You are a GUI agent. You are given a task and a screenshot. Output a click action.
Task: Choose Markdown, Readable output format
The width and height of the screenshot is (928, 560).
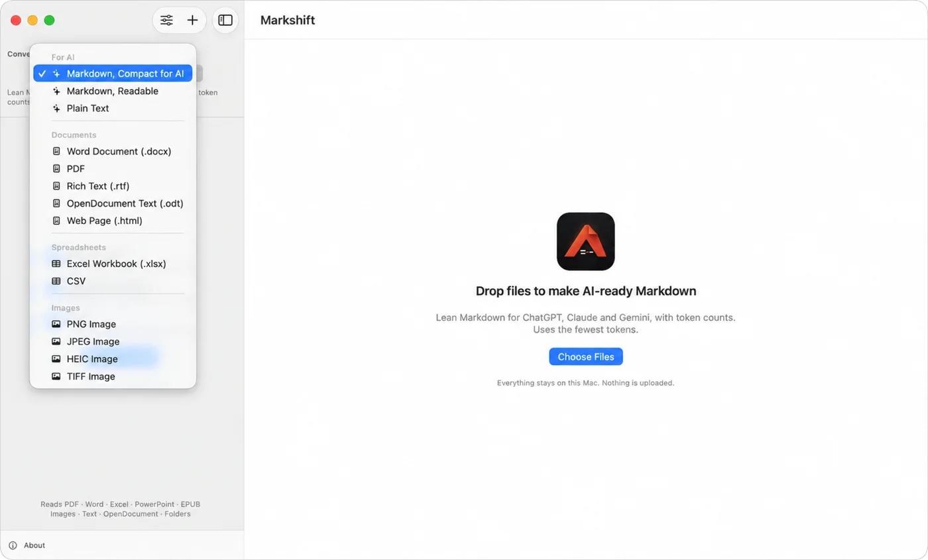pos(113,91)
